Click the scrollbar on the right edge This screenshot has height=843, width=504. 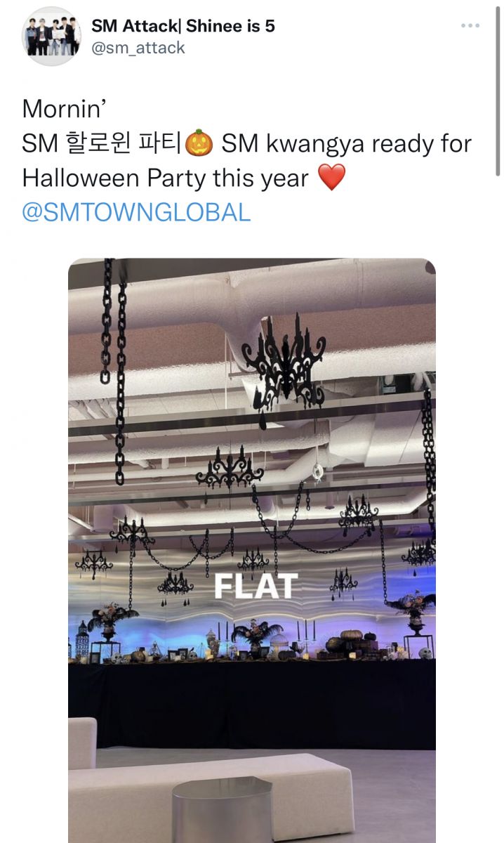pos(498,91)
